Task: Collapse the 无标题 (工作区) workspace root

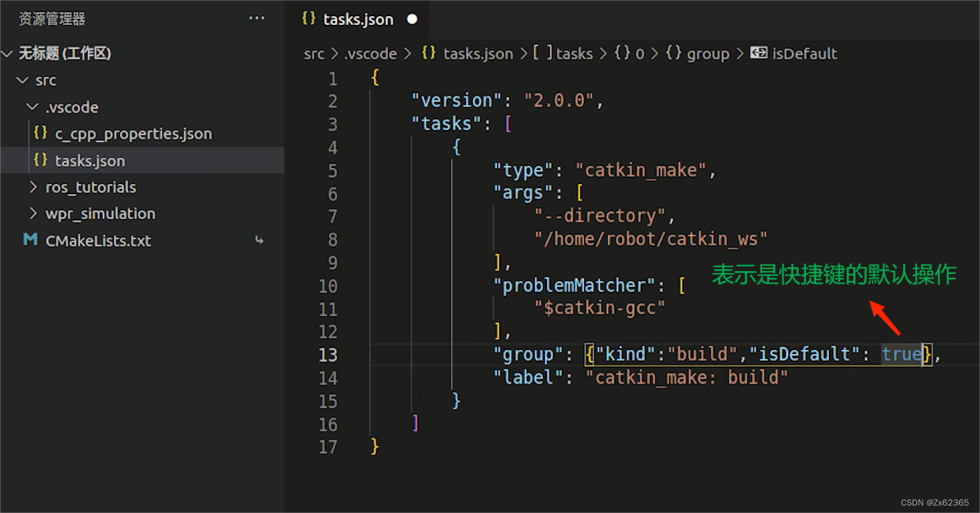Action: point(7,54)
